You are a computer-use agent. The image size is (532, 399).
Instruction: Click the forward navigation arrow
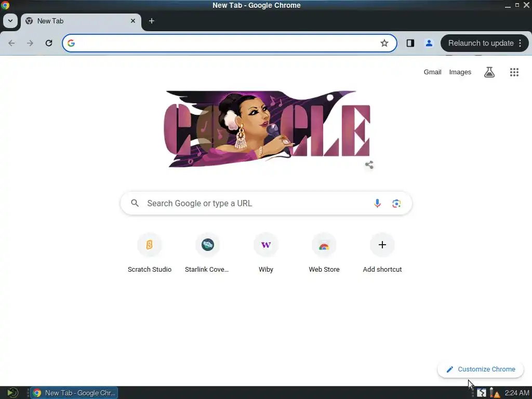pyautogui.click(x=30, y=43)
